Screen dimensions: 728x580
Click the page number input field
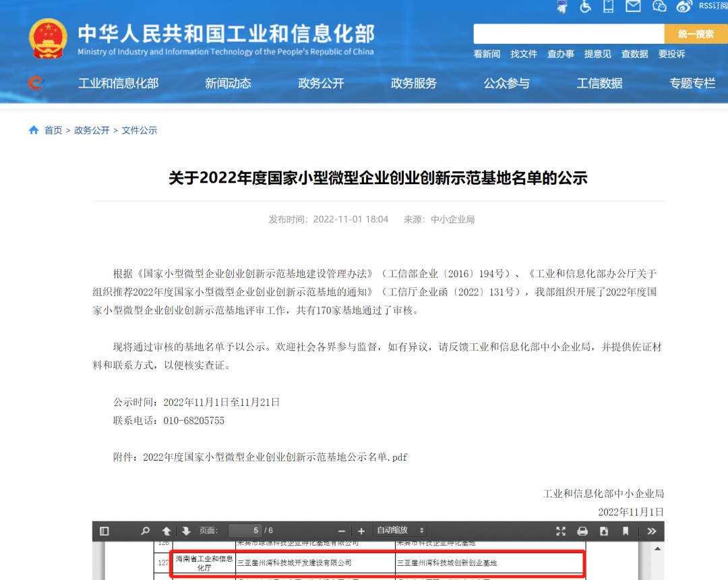(x=246, y=531)
